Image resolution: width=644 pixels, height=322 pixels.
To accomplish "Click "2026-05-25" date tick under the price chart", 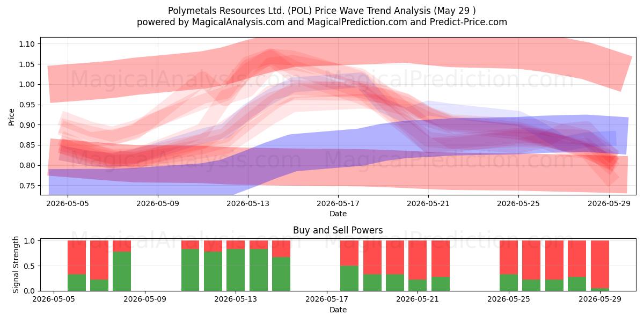I will 518,204.
